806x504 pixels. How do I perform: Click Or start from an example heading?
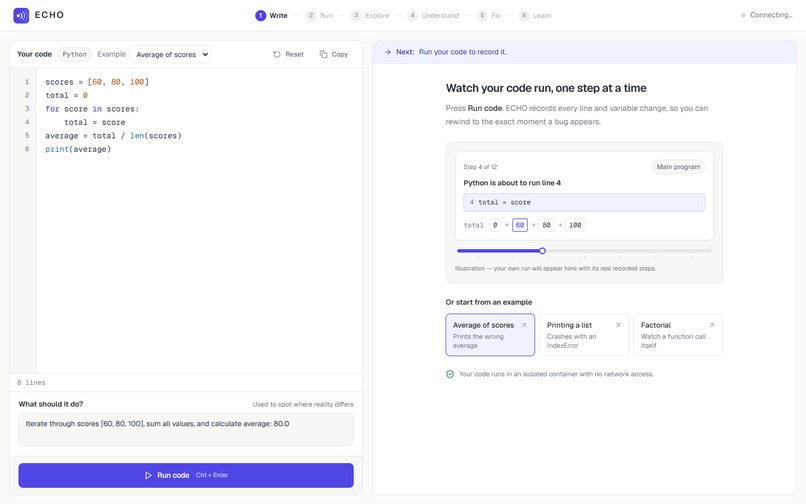[x=489, y=302]
